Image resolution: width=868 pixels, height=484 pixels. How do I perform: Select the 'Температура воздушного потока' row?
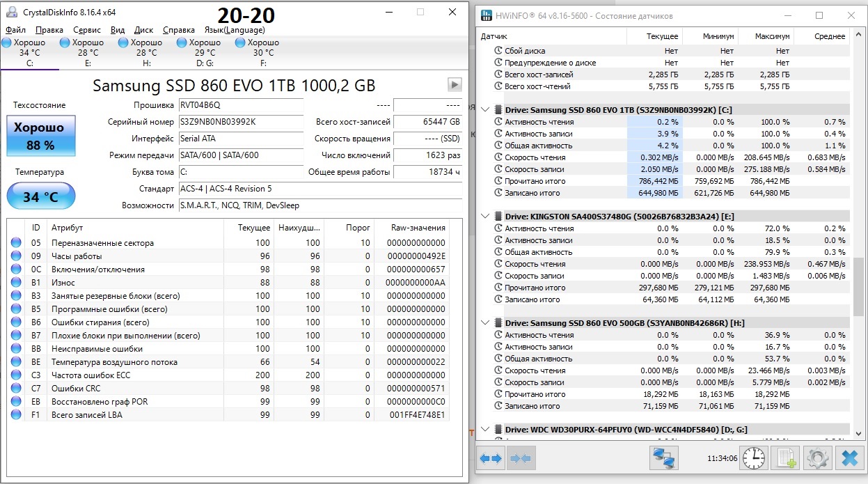[228, 361]
